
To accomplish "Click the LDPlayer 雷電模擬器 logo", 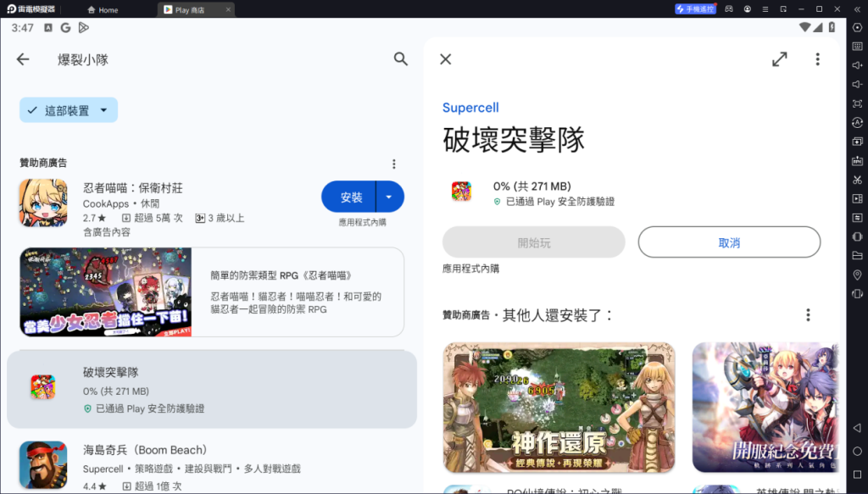I will (x=31, y=8).
